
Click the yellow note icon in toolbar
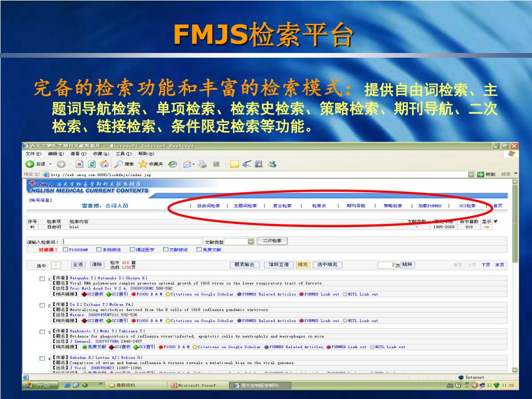[x=234, y=165]
